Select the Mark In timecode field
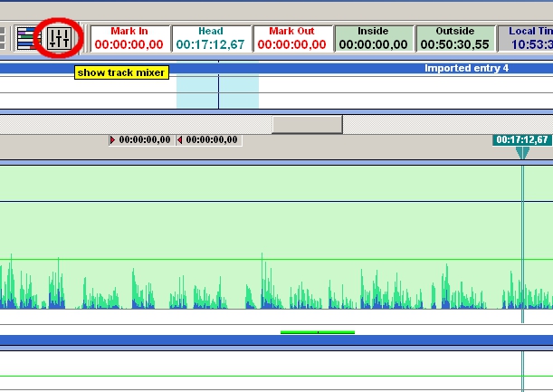 click(x=129, y=38)
